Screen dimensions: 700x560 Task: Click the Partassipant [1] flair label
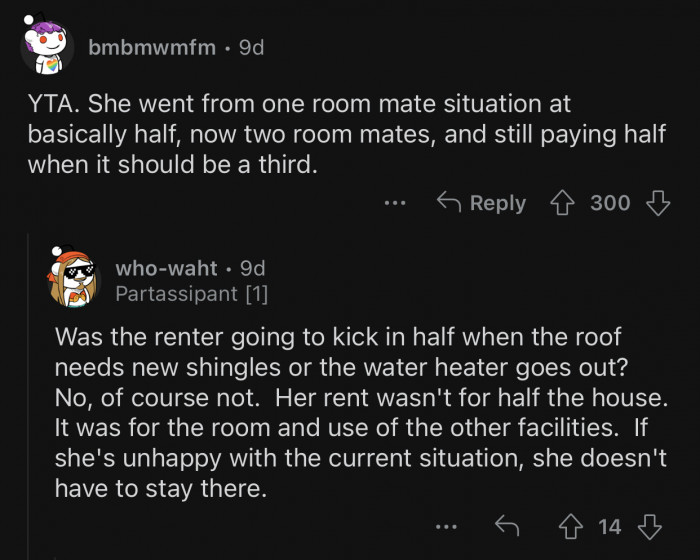click(x=191, y=293)
